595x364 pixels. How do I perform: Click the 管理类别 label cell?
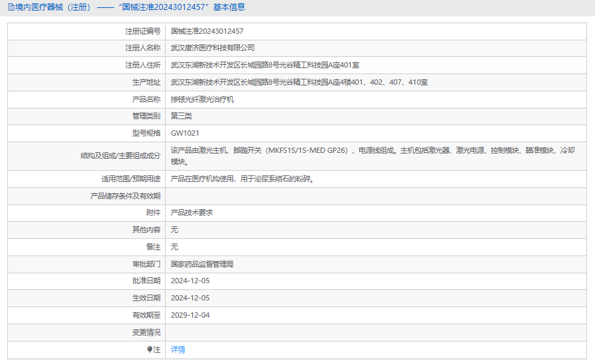[x=87, y=116]
